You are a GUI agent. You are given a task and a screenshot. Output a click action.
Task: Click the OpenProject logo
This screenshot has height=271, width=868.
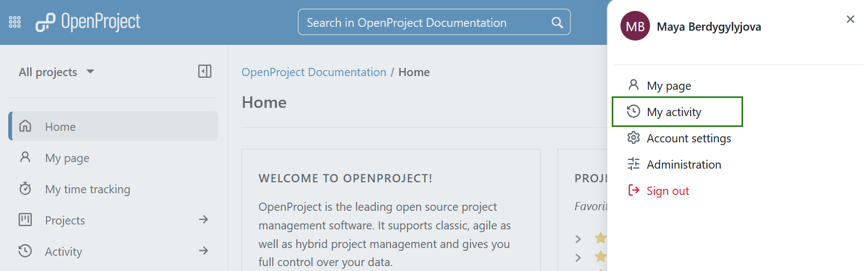(x=88, y=22)
